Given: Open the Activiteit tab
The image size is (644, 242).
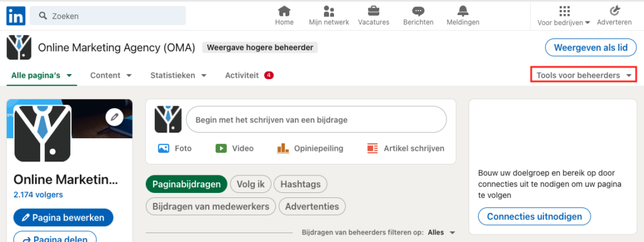Looking at the screenshot, I should [x=249, y=75].
